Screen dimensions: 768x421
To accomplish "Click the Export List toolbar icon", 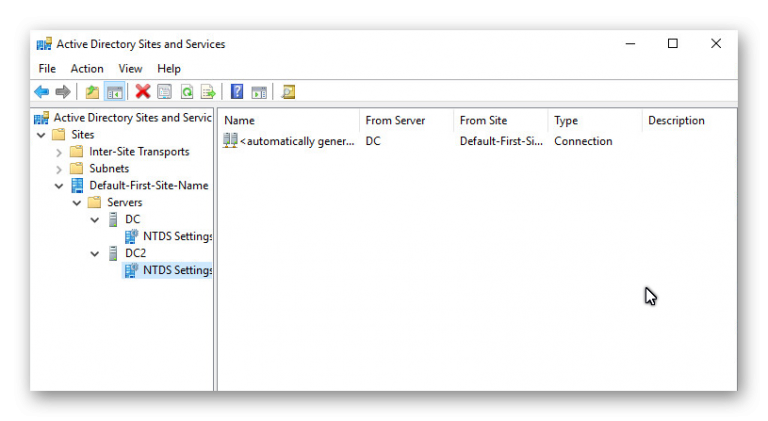I will click(208, 92).
